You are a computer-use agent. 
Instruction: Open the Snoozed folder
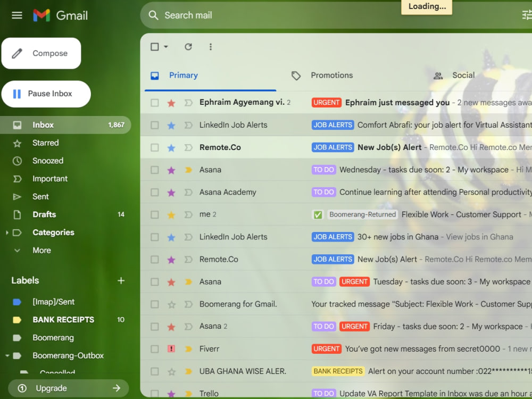[65, 161]
